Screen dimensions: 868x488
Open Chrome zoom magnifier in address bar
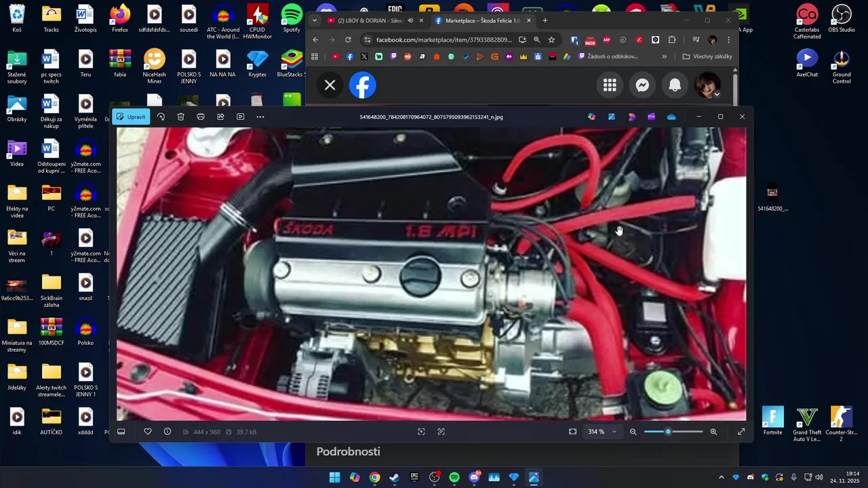pyautogui.click(x=537, y=39)
